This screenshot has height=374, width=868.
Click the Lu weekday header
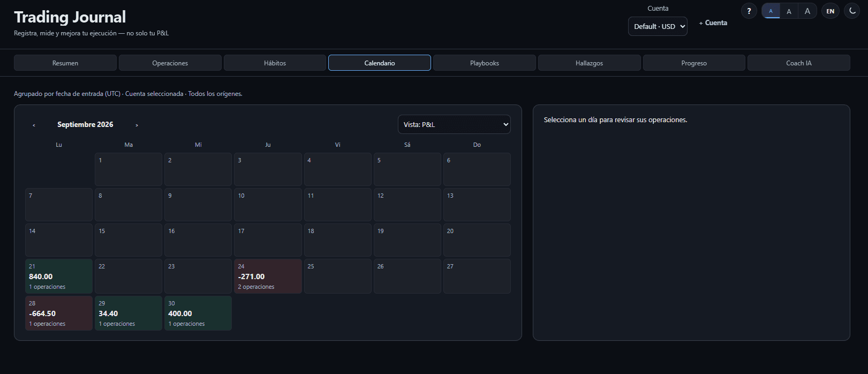pos(59,145)
